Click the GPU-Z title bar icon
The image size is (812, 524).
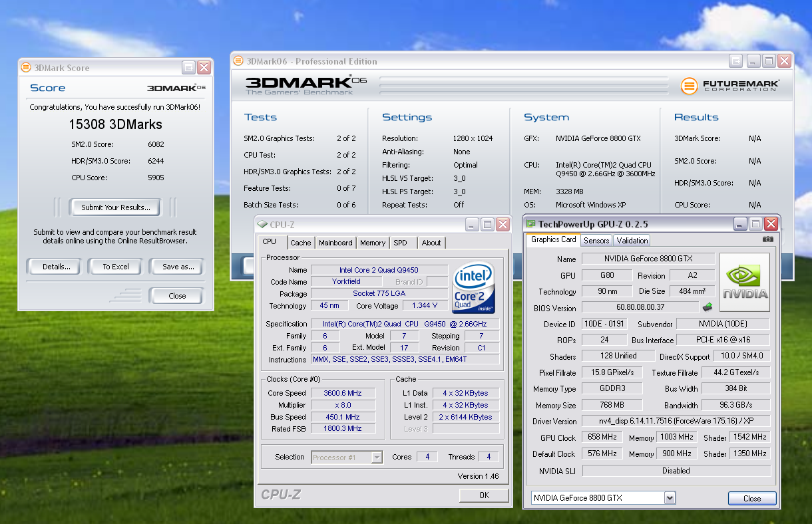[x=530, y=224]
